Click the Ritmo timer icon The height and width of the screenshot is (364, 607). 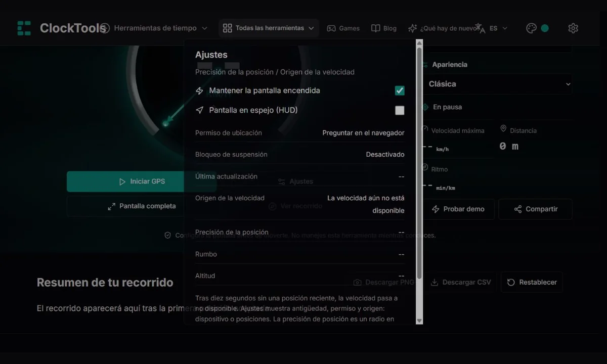coord(425,167)
